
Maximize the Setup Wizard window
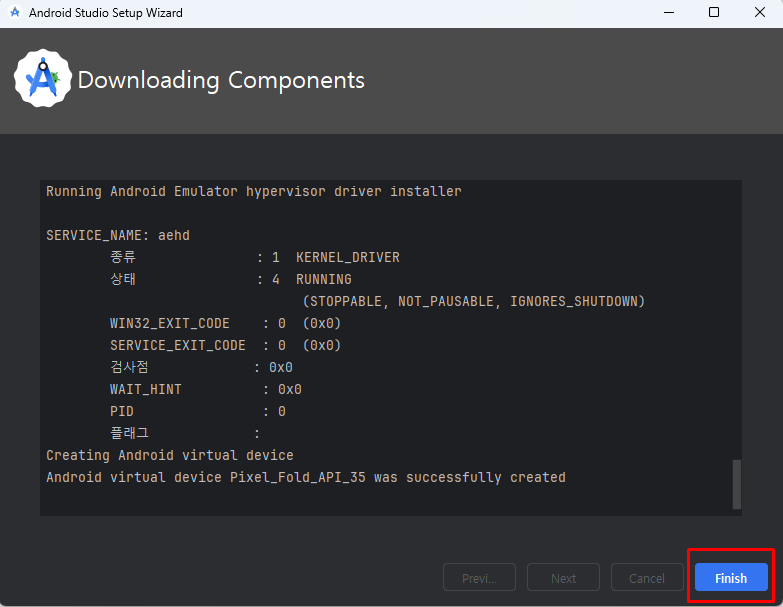coord(714,12)
